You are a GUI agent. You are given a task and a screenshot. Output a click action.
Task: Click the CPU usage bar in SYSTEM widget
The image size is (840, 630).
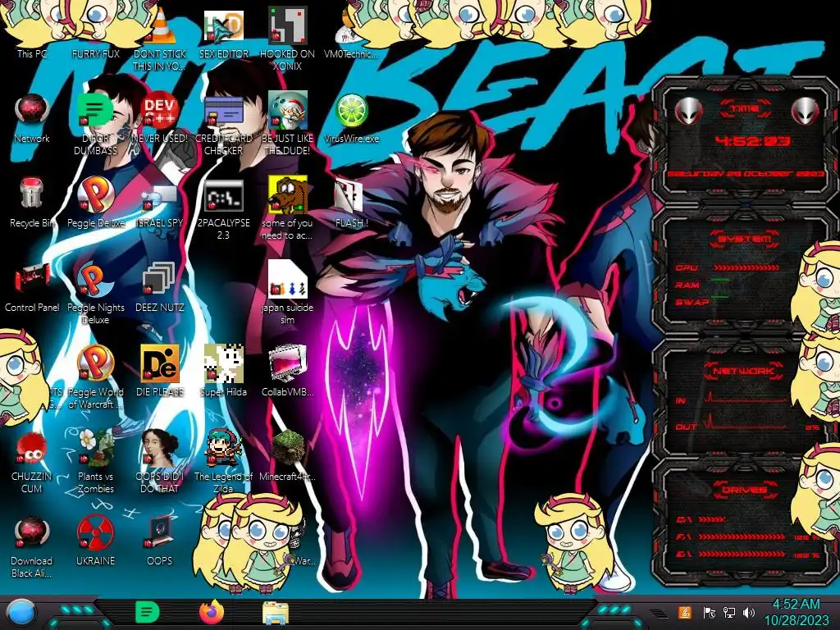pos(746,267)
